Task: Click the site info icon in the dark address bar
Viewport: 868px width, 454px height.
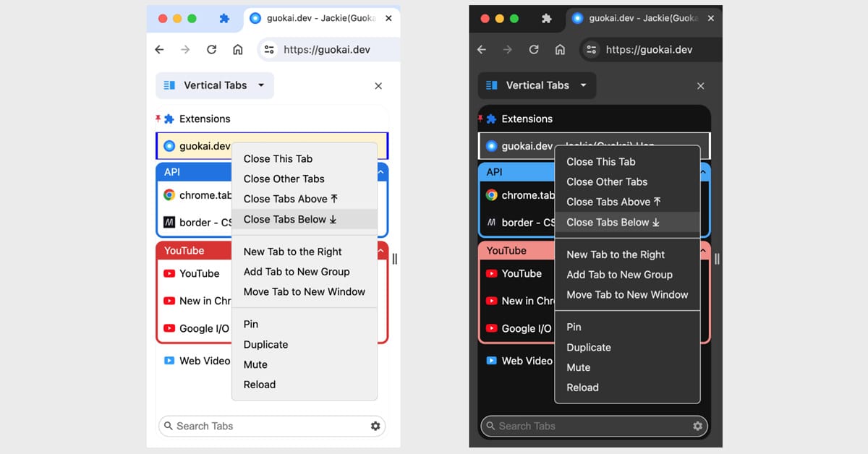Action: pyautogui.click(x=592, y=49)
